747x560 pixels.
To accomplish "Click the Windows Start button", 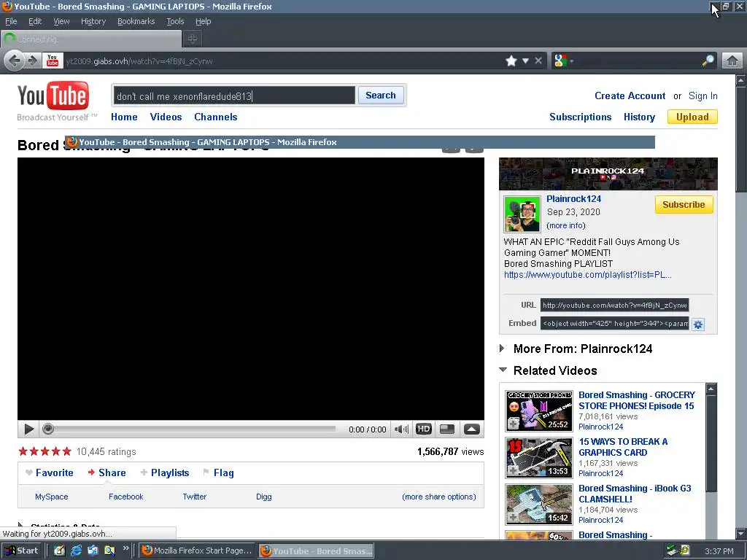I will [22, 551].
